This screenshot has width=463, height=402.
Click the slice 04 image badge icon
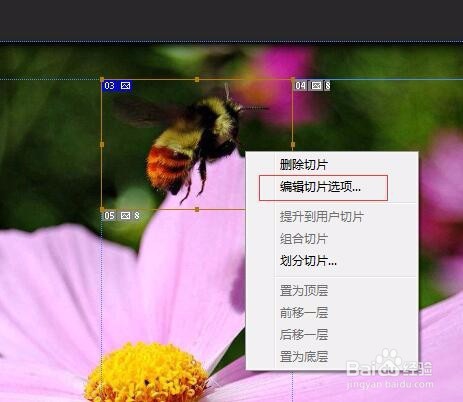pyautogui.click(x=316, y=86)
